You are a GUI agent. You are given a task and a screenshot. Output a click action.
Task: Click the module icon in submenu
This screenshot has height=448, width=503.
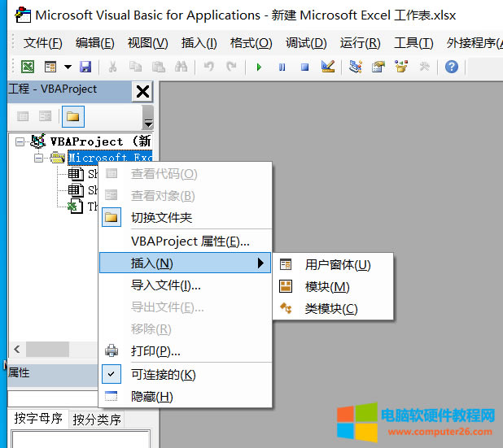point(286,286)
